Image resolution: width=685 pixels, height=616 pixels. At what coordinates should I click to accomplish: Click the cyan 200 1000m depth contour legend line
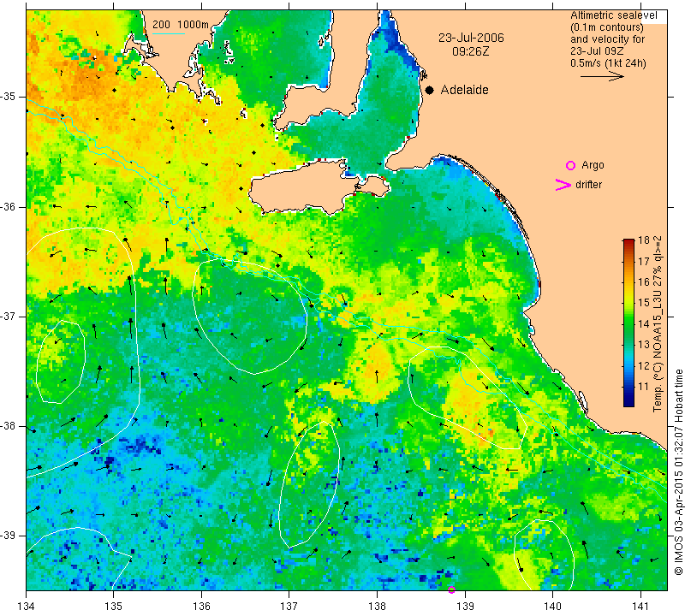pyautogui.click(x=169, y=33)
